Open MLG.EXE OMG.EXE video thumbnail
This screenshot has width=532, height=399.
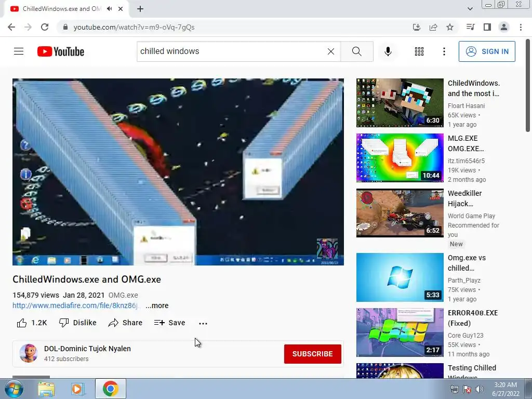(x=400, y=158)
